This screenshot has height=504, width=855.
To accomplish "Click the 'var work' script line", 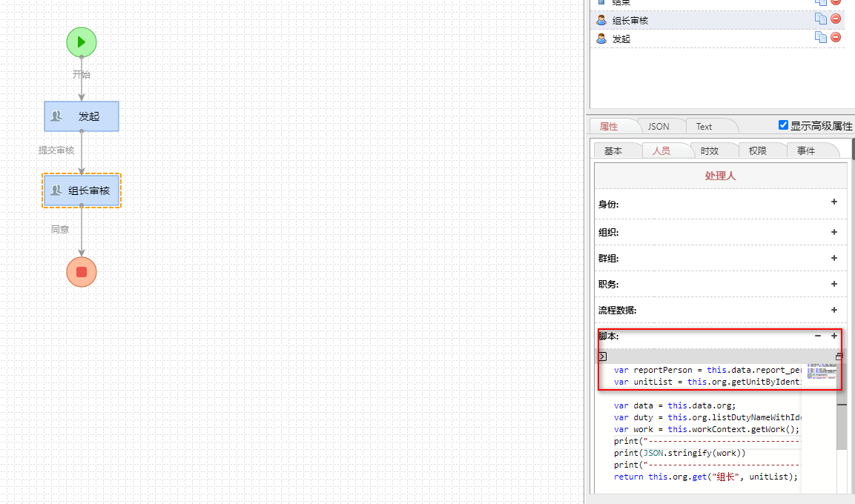I will [x=707, y=429].
